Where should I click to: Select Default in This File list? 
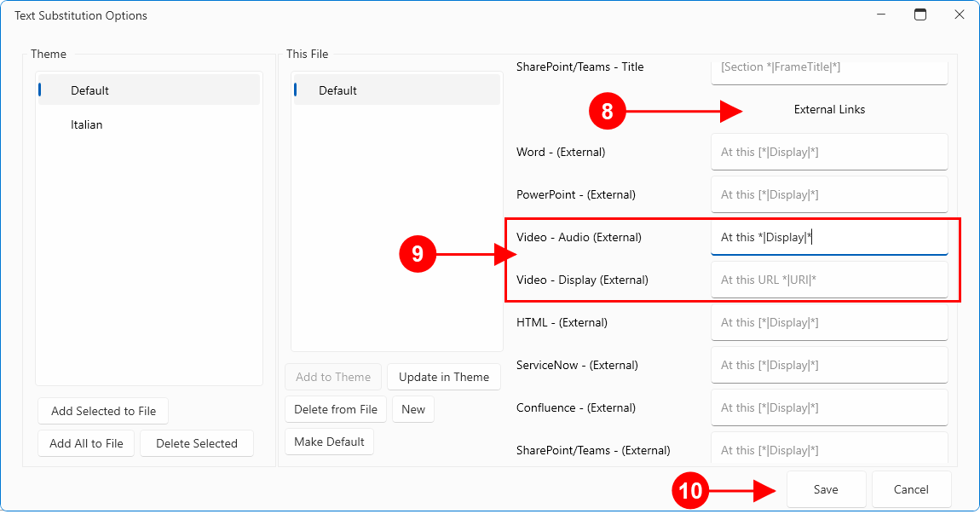click(x=337, y=90)
